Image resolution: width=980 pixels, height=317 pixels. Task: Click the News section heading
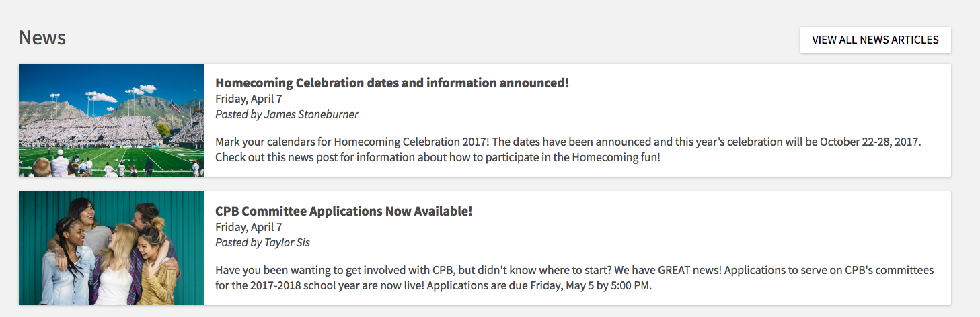point(42,38)
